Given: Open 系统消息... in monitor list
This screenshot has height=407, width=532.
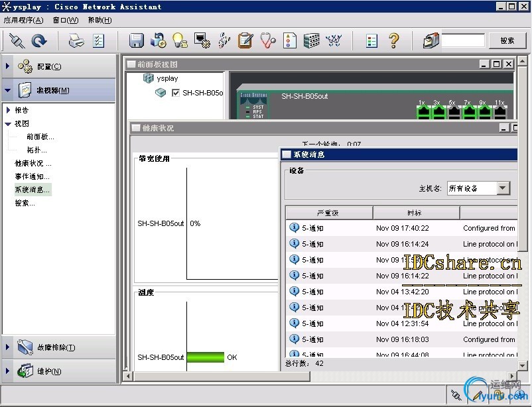Looking at the screenshot, I should tap(33, 190).
